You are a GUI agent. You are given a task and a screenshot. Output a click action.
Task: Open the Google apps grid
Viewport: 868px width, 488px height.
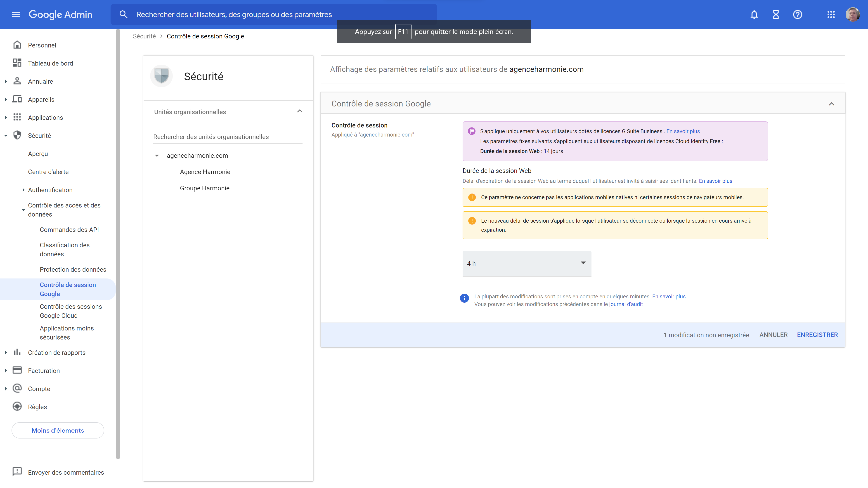(x=831, y=14)
